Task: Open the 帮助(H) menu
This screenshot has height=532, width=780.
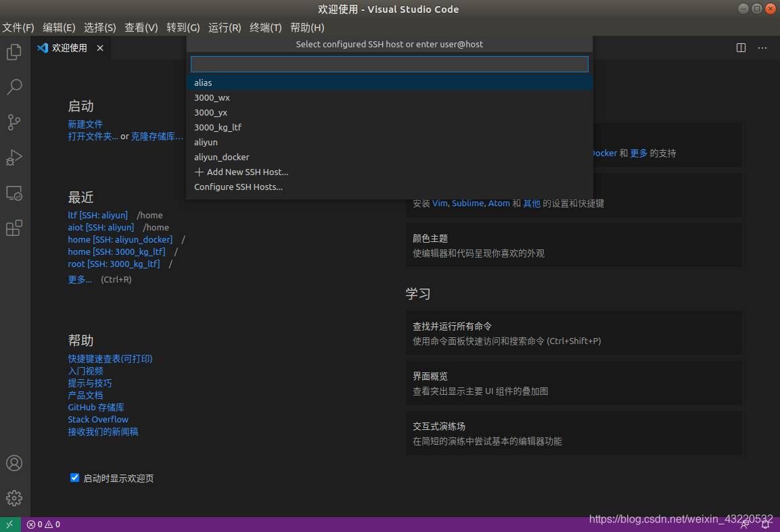Action: point(307,27)
